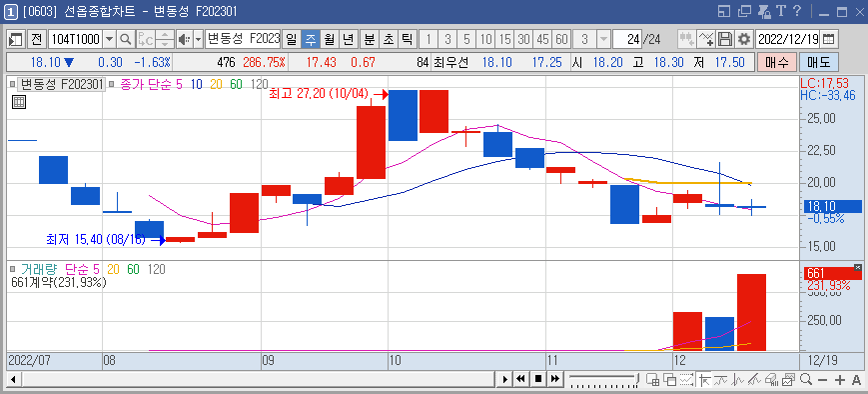The width and height of the screenshot is (868, 394).
Task: Click the 2022/12/19 date field
Action: [788, 39]
